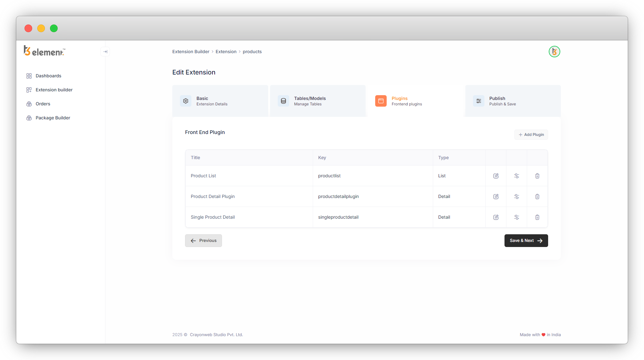Image resolution: width=644 pixels, height=360 pixels.
Task: Delete the Single Product Detail plugin
Action: coord(537,217)
